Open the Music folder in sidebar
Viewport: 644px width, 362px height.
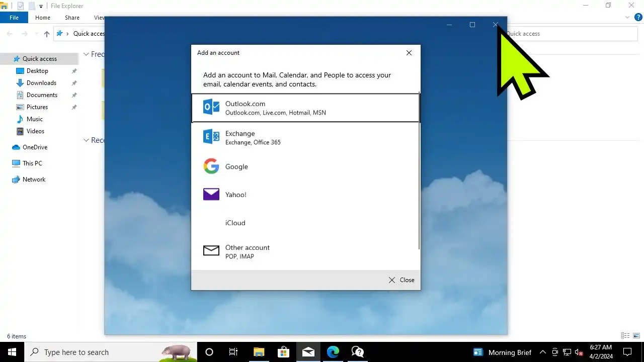pyautogui.click(x=34, y=119)
